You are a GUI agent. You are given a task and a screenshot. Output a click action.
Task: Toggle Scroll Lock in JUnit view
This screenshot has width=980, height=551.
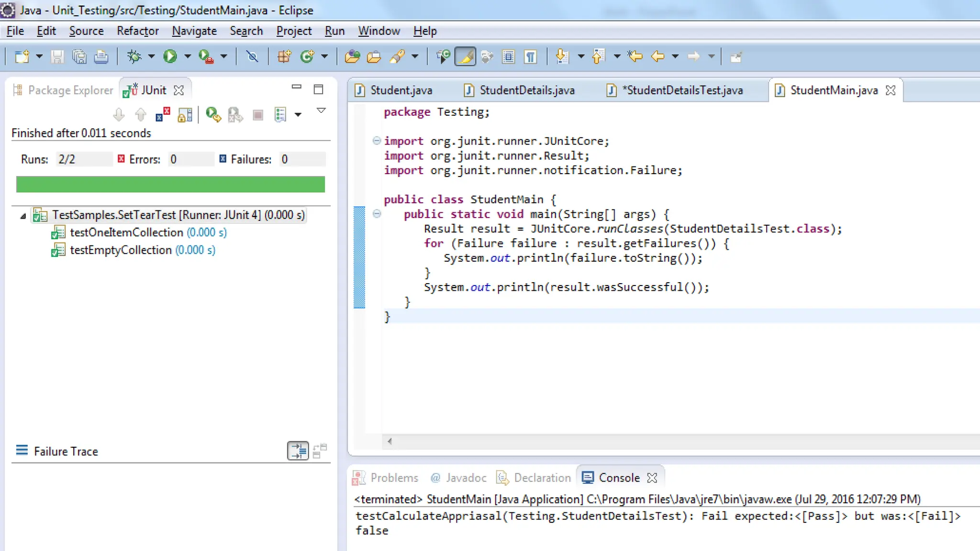click(x=185, y=115)
